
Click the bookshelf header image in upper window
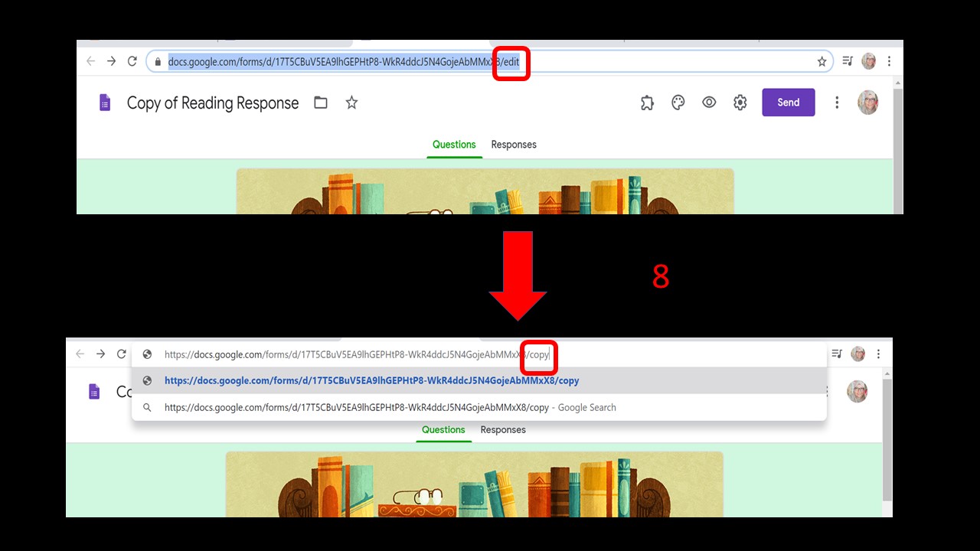pos(485,191)
